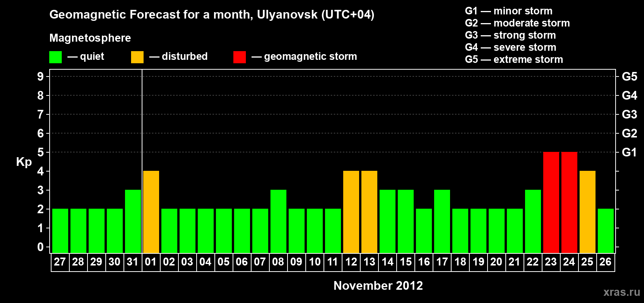Select the red bar for day 23
Viewport: 644px width, 303px height.
[551, 202]
